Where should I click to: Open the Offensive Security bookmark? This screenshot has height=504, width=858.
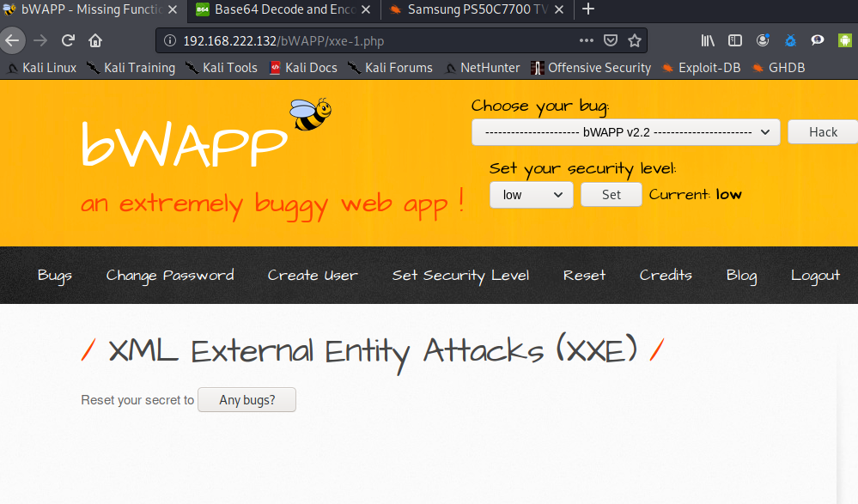(x=591, y=68)
